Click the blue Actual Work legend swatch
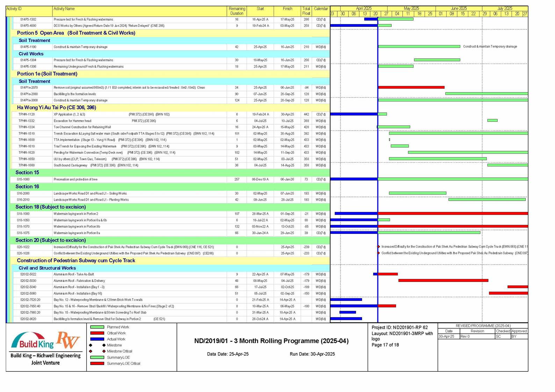The height and width of the screenshot is (392, 555). 97,339
